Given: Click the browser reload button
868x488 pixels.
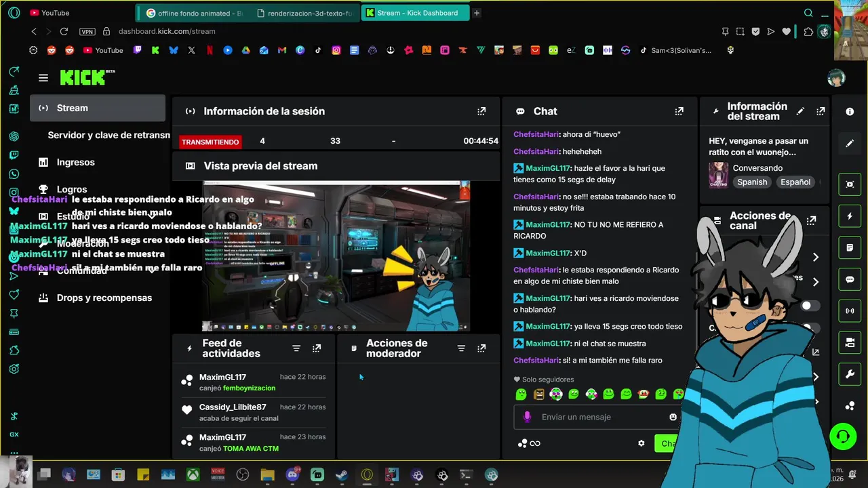Looking at the screenshot, I should [64, 31].
